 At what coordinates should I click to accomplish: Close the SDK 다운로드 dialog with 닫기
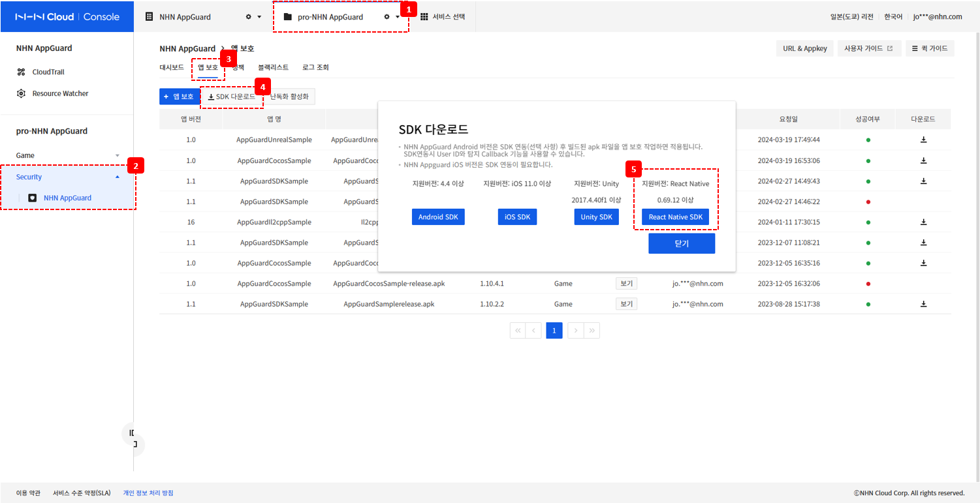pos(682,243)
